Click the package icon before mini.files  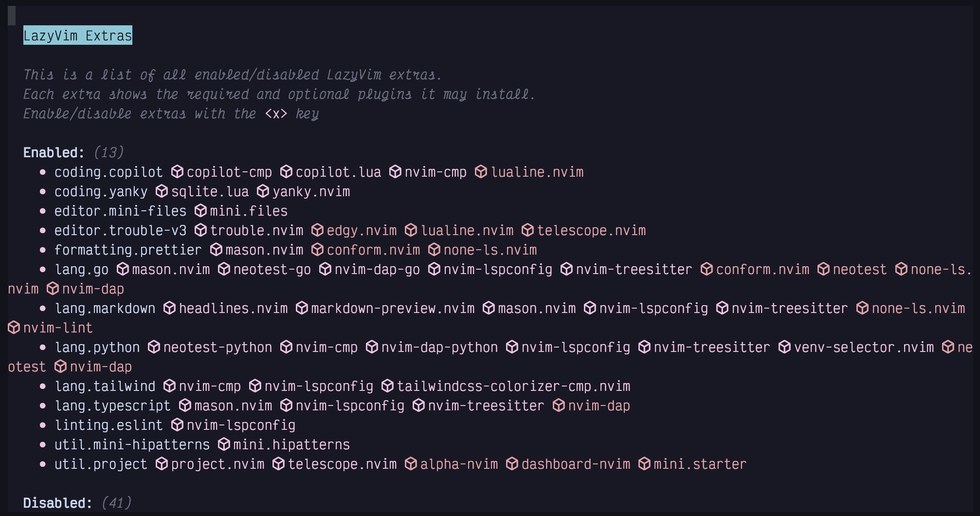pyautogui.click(x=201, y=211)
